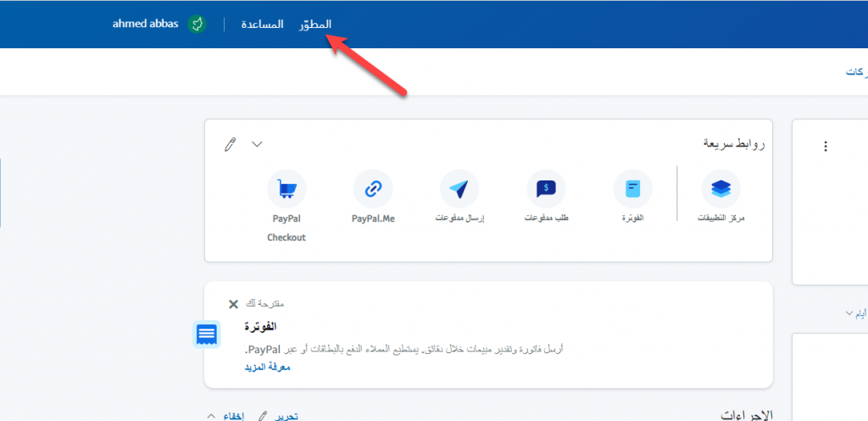Open مركز التطبيقات app center icon

(721, 189)
